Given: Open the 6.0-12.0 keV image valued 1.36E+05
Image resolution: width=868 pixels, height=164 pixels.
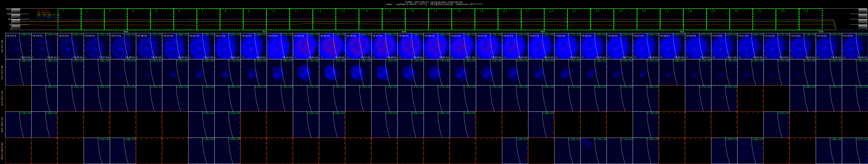Looking at the screenshot, I should pos(359,72).
